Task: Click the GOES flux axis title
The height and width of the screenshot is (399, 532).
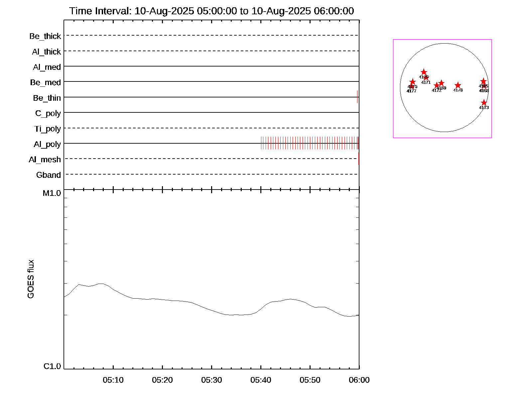Action: 31,279
